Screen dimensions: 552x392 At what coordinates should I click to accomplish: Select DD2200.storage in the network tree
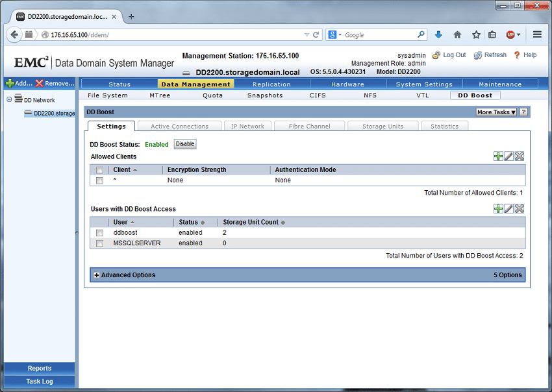click(x=49, y=113)
